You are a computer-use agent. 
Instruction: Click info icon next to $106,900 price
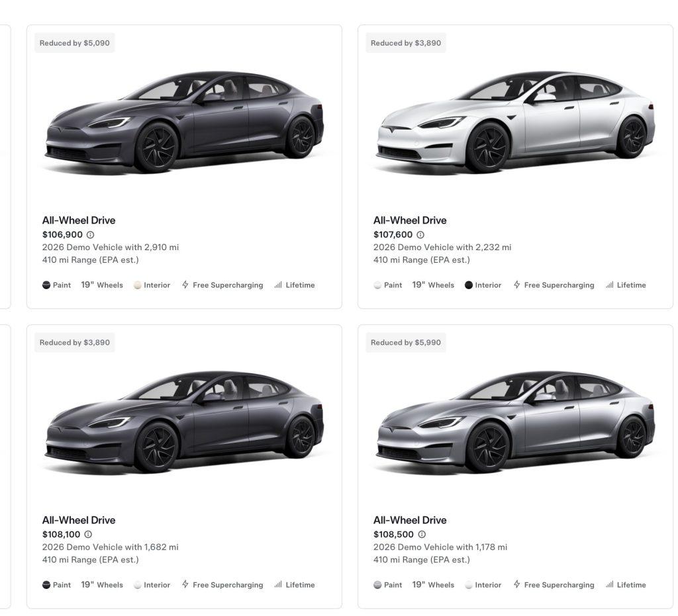coord(91,235)
